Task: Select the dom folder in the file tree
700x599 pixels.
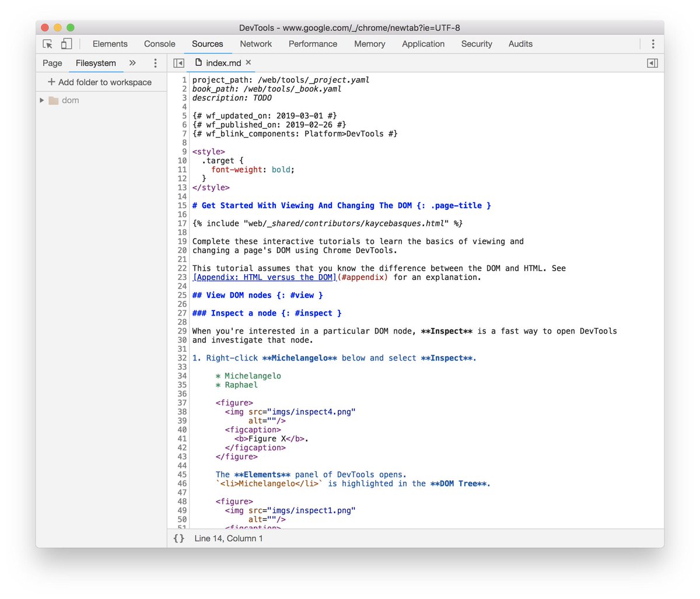Action: point(64,100)
